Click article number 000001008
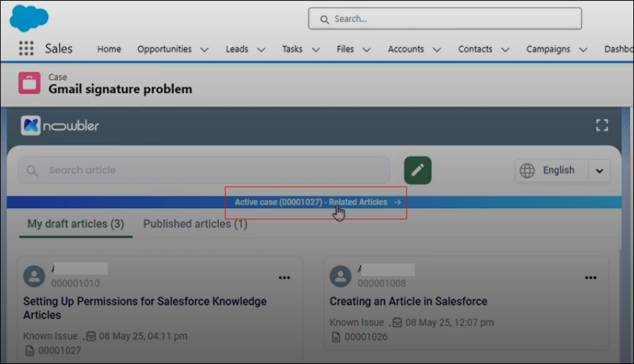The height and width of the screenshot is (364, 634). tap(382, 284)
